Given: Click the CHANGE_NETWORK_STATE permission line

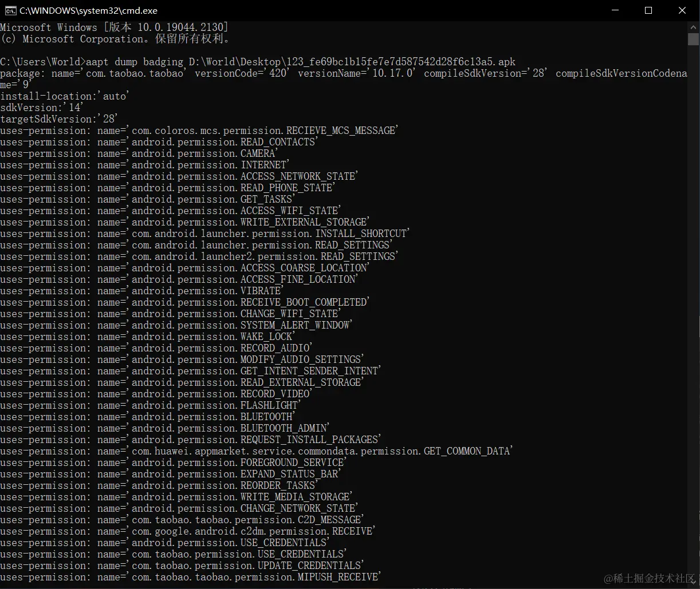Looking at the screenshot, I should [179, 508].
